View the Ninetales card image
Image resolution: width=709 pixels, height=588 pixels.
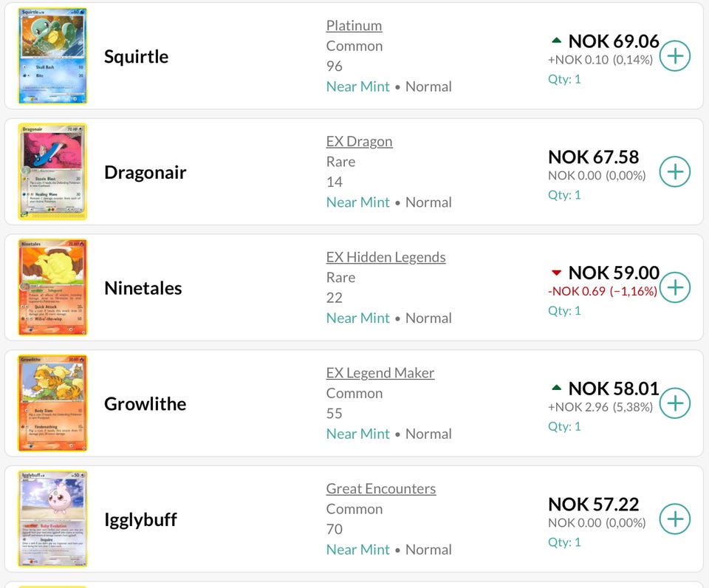click(x=52, y=287)
